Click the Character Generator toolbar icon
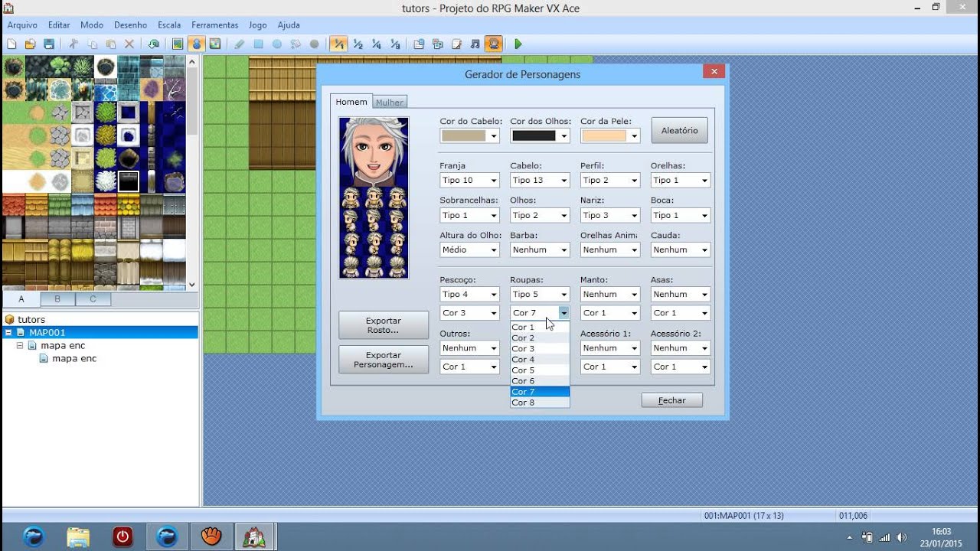 [x=494, y=44]
